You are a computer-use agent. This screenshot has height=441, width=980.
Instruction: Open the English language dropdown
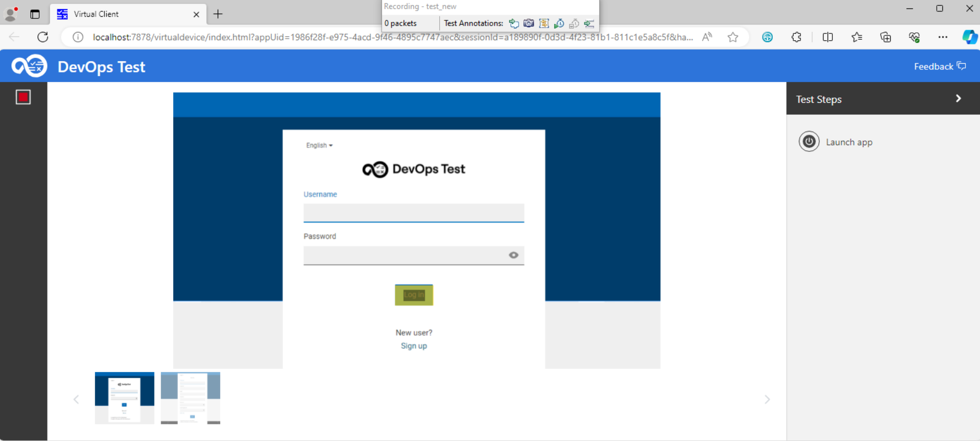(x=319, y=145)
